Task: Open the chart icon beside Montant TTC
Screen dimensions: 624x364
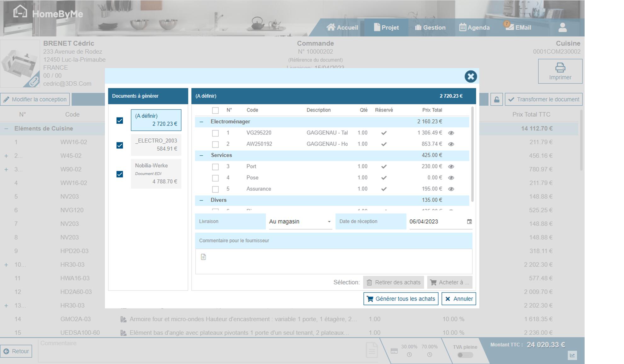Action: click(572, 355)
